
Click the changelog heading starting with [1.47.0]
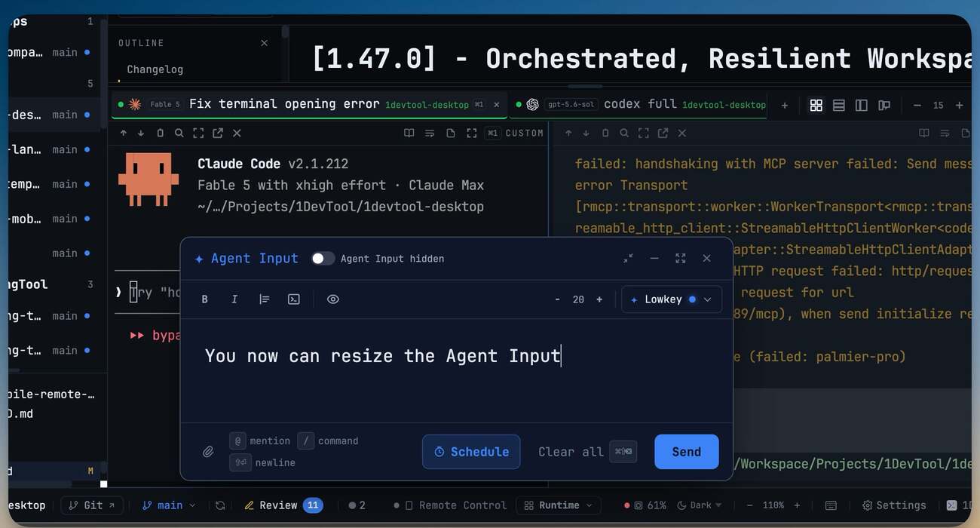(641, 58)
